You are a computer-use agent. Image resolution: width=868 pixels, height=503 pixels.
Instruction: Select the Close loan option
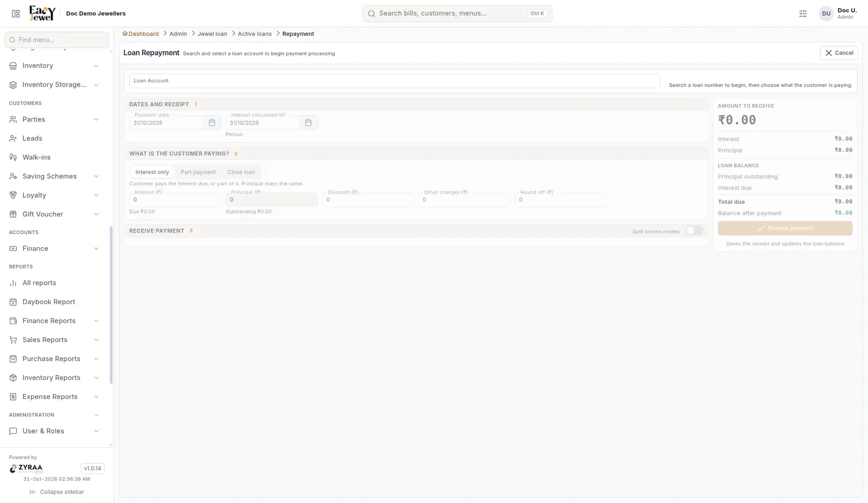coord(241,172)
